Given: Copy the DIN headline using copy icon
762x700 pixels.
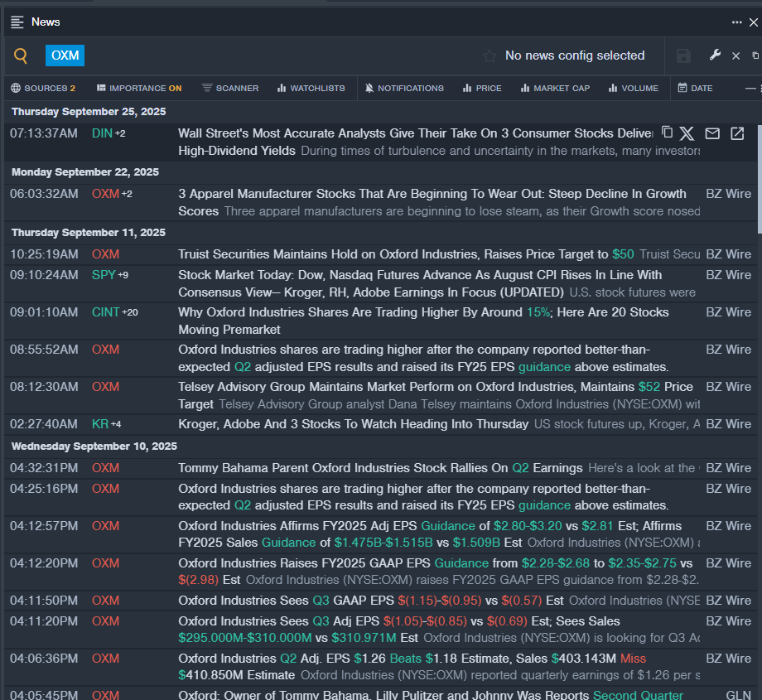Looking at the screenshot, I should click(x=667, y=133).
